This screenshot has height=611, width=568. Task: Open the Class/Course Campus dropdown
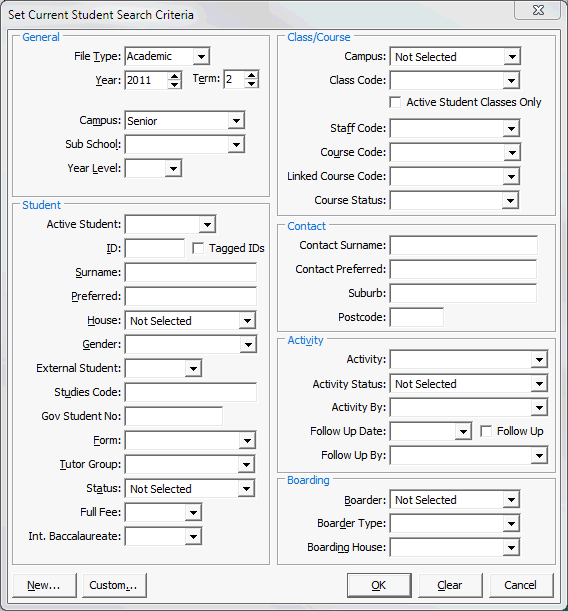tap(512, 57)
